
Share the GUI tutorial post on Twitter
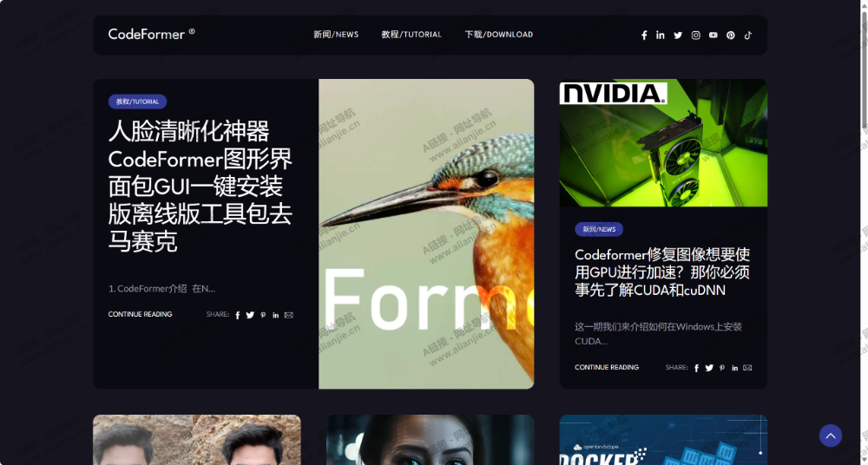click(250, 315)
